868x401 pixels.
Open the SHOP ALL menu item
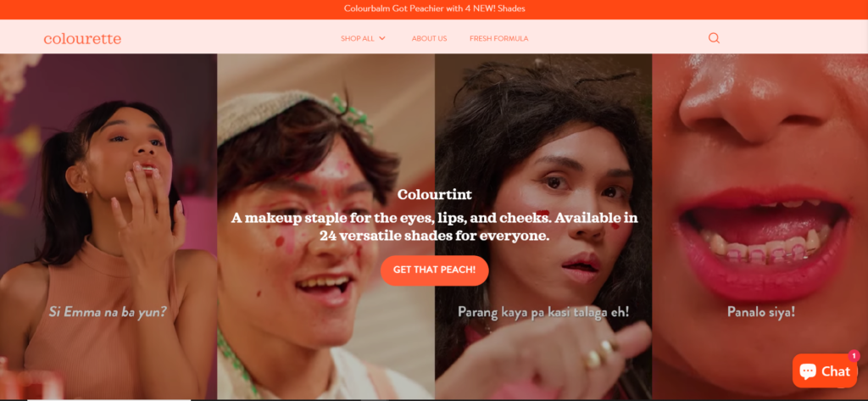(x=358, y=38)
